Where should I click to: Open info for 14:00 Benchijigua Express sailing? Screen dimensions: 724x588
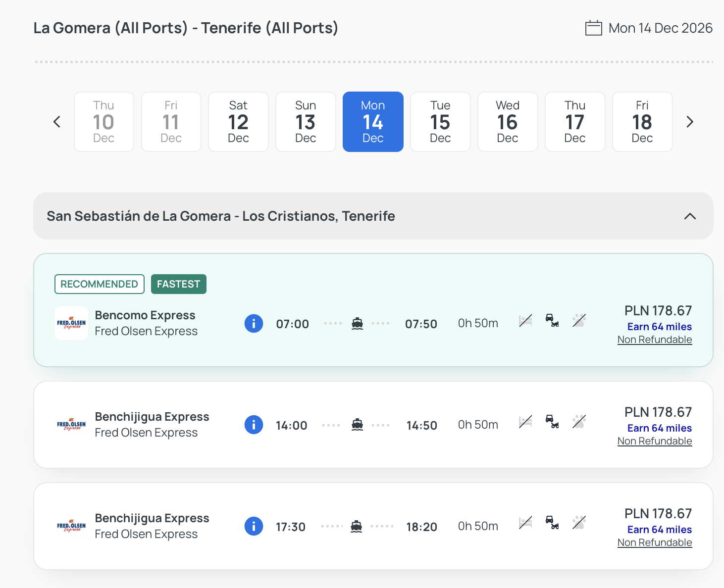pyautogui.click(x=254, y=425)
